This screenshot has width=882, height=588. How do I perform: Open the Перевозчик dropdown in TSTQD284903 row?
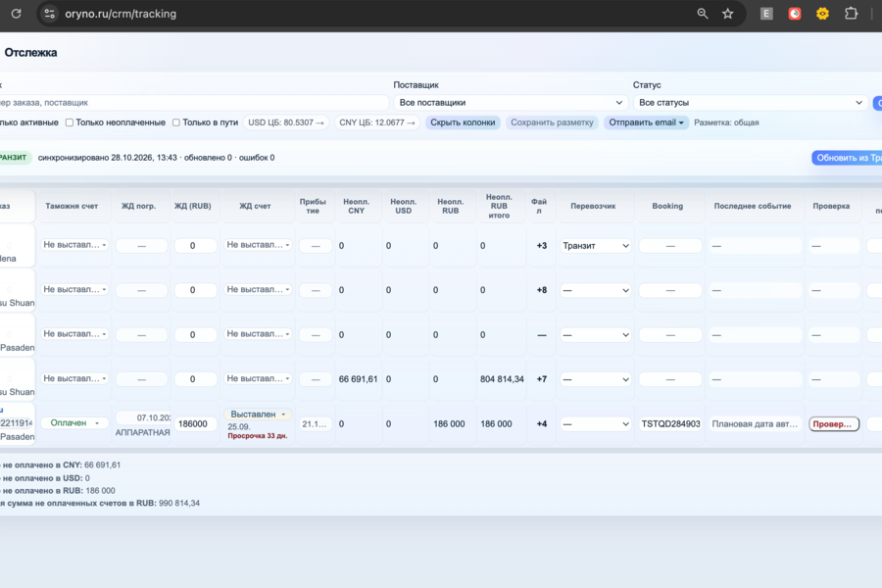[x=596, y=423]
